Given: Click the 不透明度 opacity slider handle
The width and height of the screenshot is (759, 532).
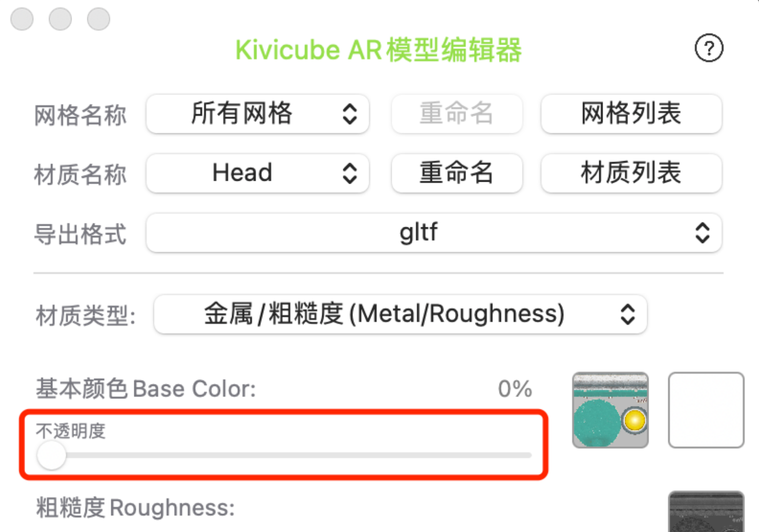Looking at the screenshot, I should pyautogui.click(x=51, y=455).
